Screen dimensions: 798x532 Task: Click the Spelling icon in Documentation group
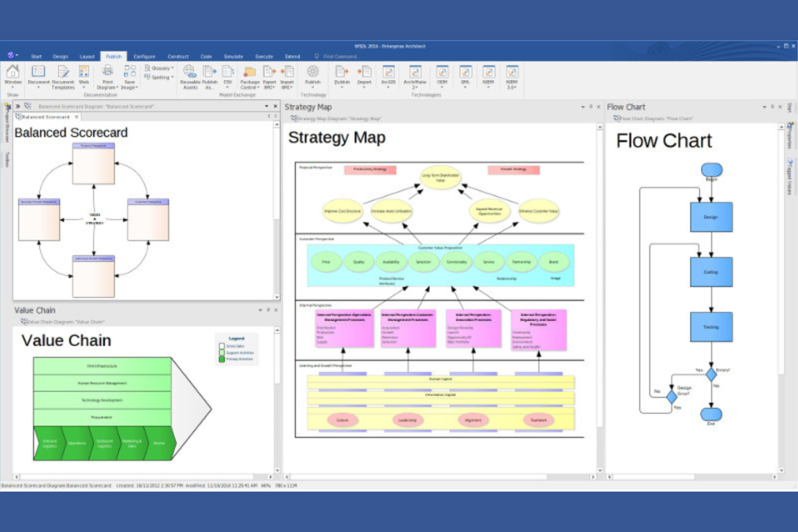tap(157, 77)
